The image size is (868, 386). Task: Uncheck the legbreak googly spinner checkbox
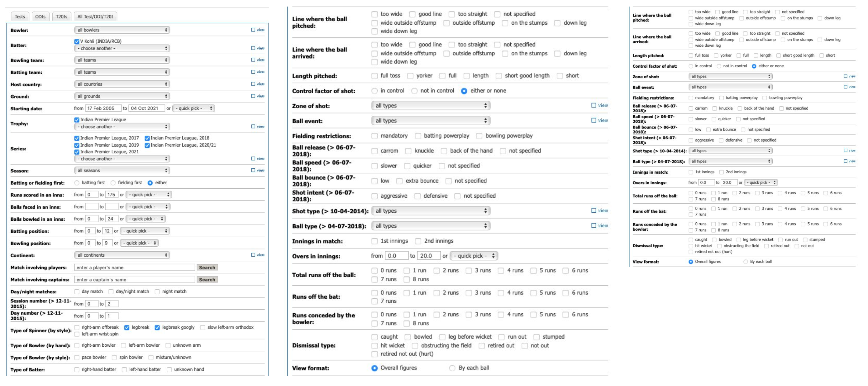pyautogui.click(x=157, y=327)
